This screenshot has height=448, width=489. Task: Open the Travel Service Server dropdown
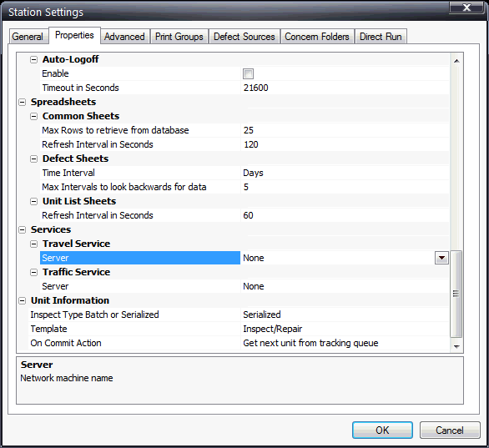[441, 258]
